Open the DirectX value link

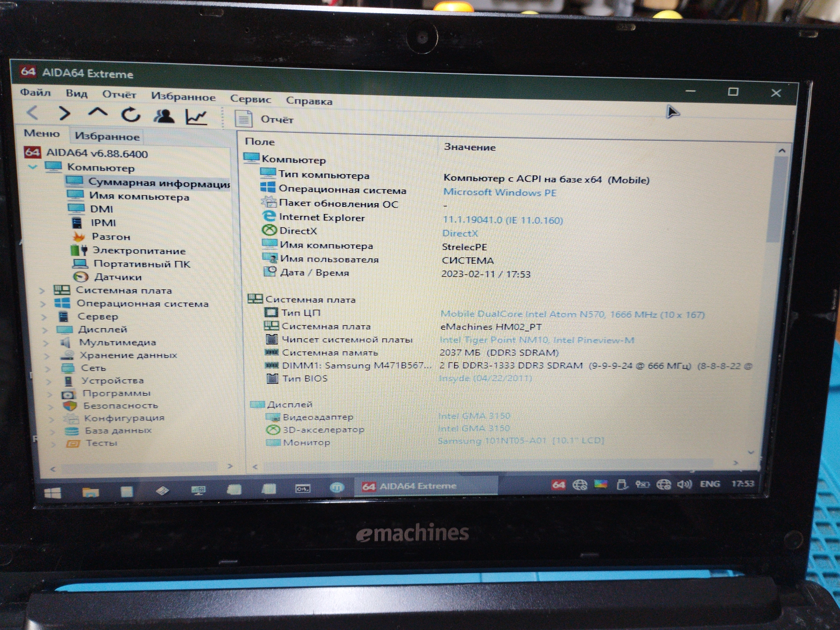pos(460,234)
